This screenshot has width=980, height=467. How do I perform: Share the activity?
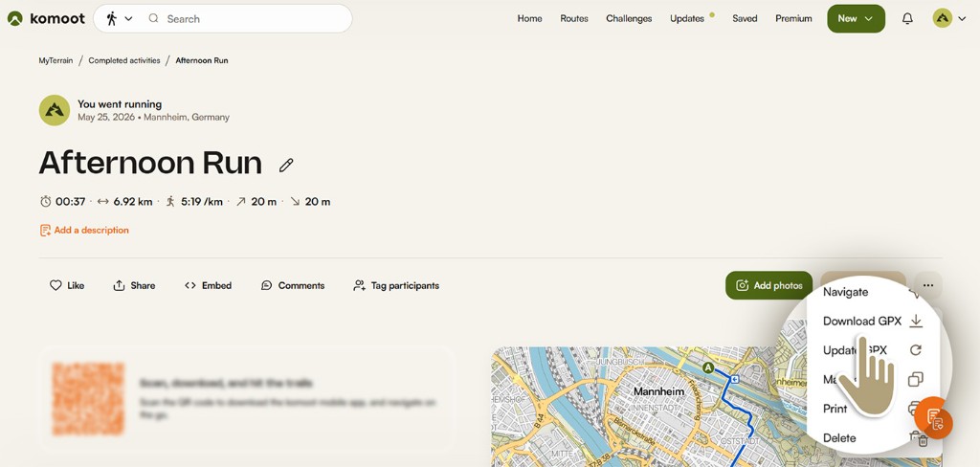(134, 286)
